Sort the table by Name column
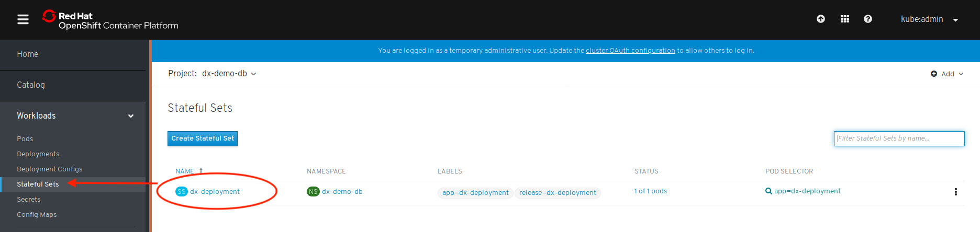This screenshot has width=980, height=232. click(185, 171)
